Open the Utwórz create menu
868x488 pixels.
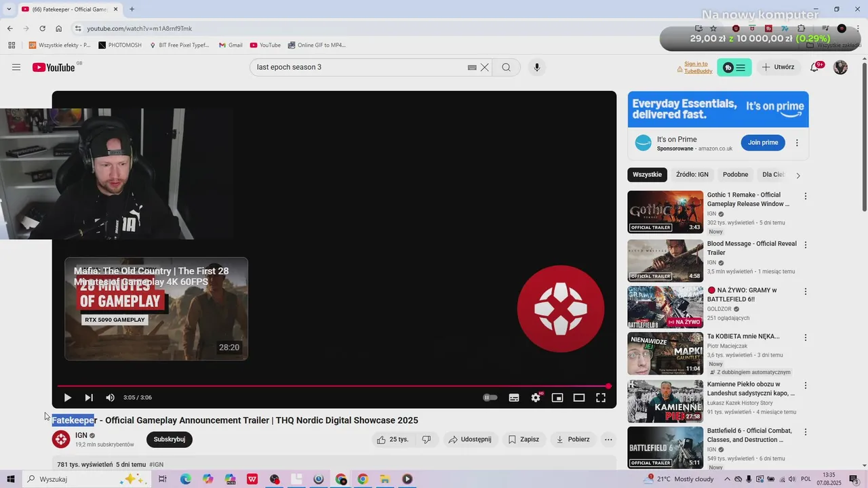(778, 67)
